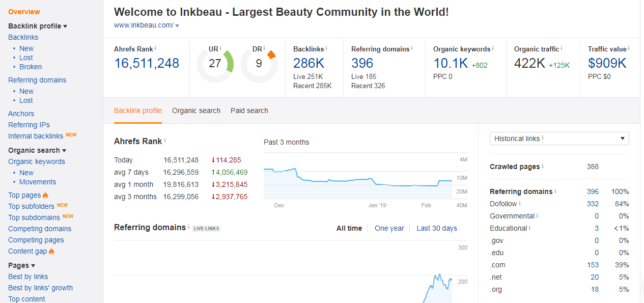
Task: Click the info icon next to DR
Action: pos(264,48)
